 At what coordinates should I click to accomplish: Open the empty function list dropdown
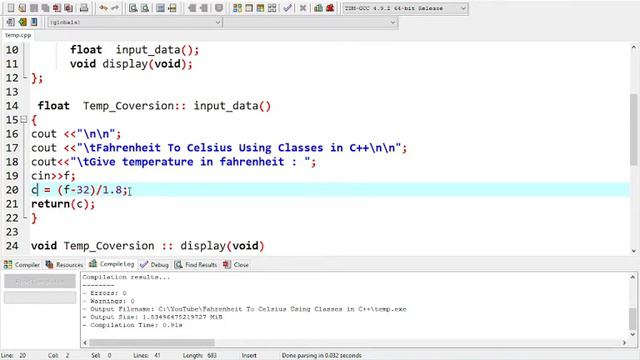[310, 22]
